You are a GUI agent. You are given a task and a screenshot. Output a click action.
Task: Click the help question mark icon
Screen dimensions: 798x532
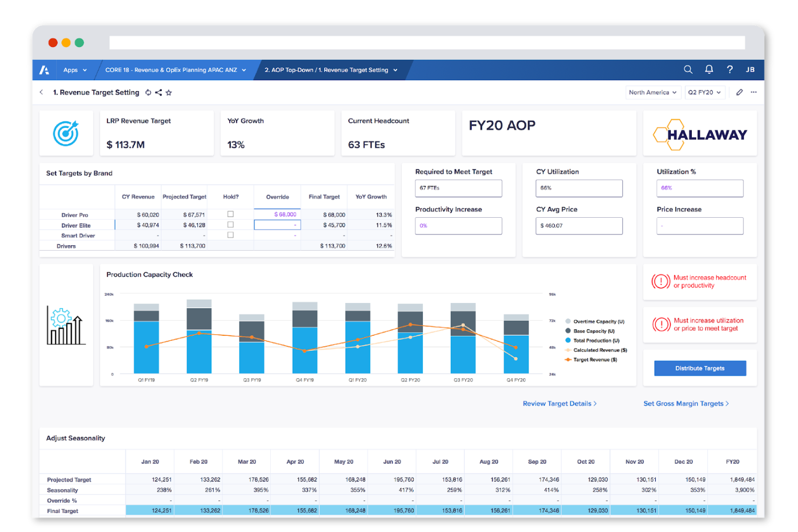730,70
